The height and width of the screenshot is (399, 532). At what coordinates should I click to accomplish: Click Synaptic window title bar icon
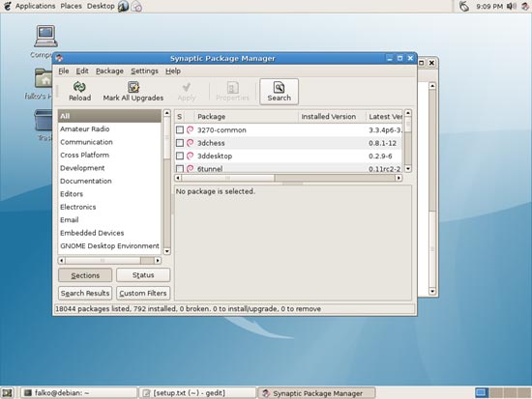(59, 58)
